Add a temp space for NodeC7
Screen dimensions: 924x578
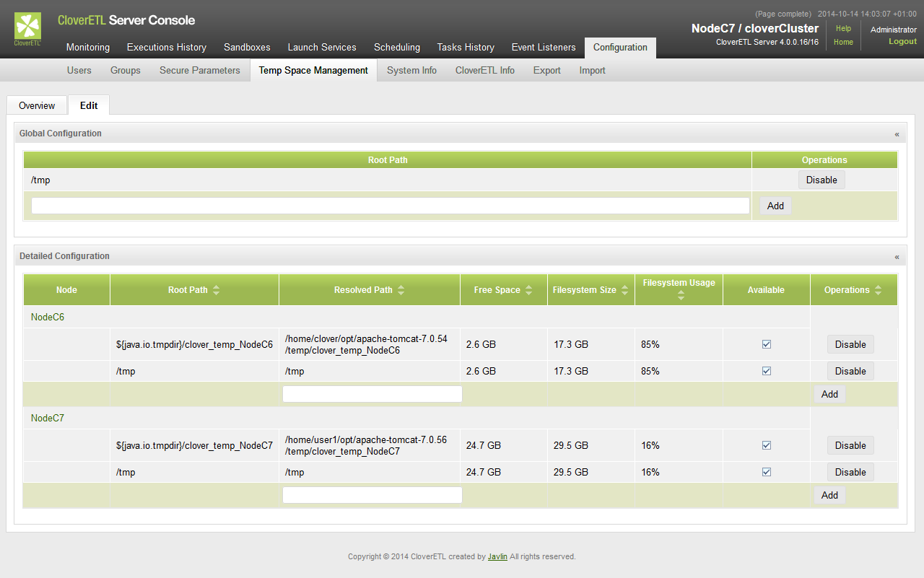tap(829, 495)
